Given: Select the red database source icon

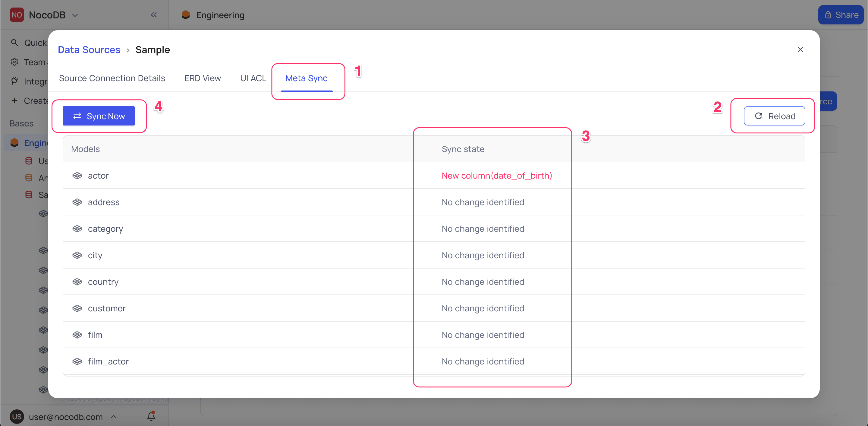Looking at the screenshot, I should (29, 161).
